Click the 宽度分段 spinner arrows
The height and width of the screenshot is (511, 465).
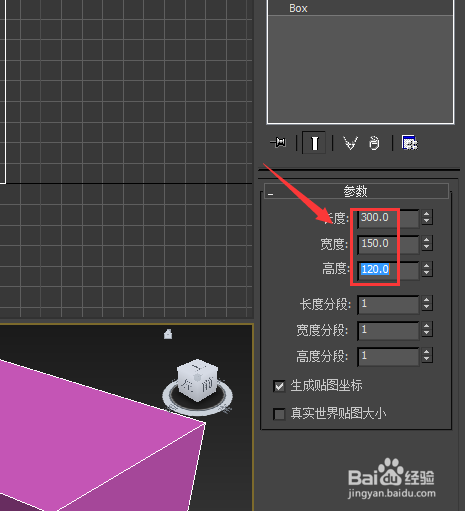[427, 329]
